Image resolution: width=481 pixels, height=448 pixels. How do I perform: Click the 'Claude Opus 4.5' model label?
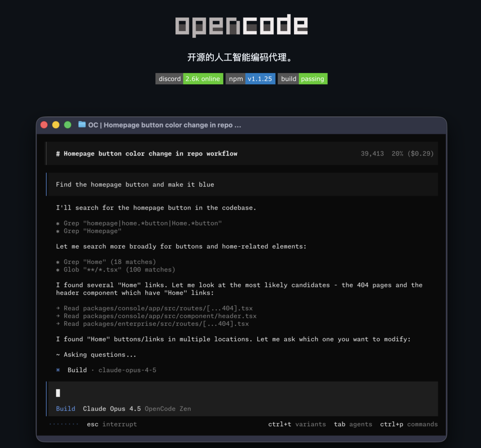point(112,409)
